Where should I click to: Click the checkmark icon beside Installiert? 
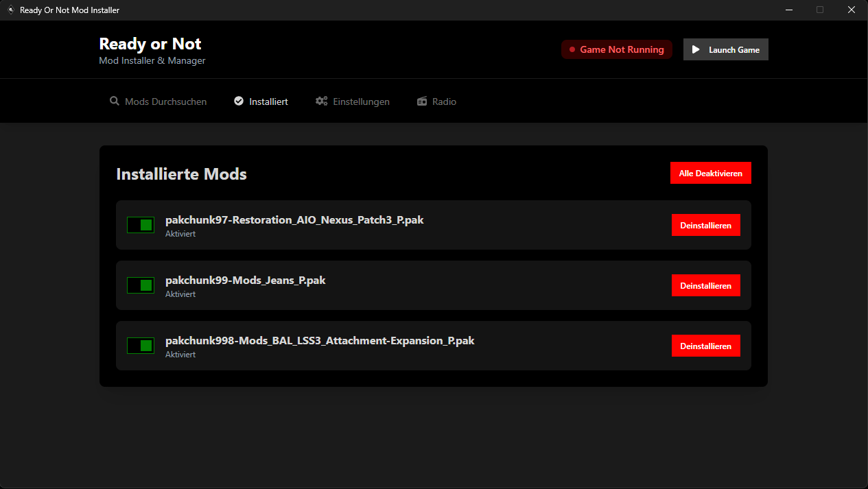[x=239, y=101]
